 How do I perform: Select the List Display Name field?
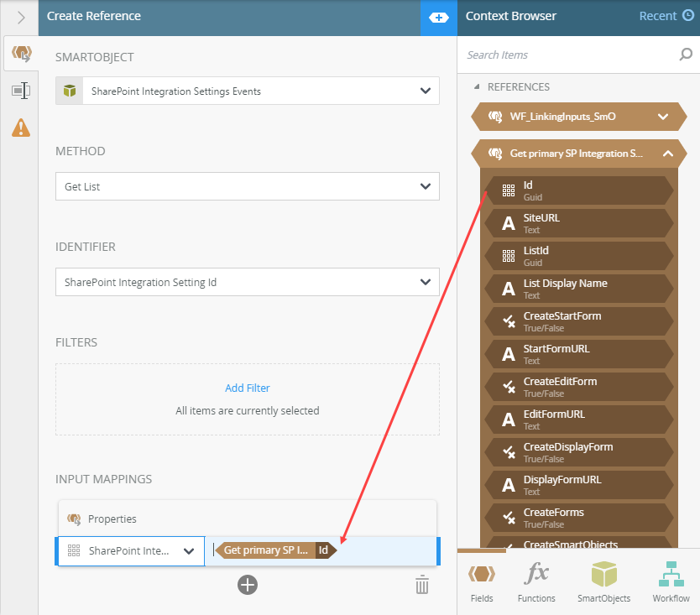pos(579,289)
